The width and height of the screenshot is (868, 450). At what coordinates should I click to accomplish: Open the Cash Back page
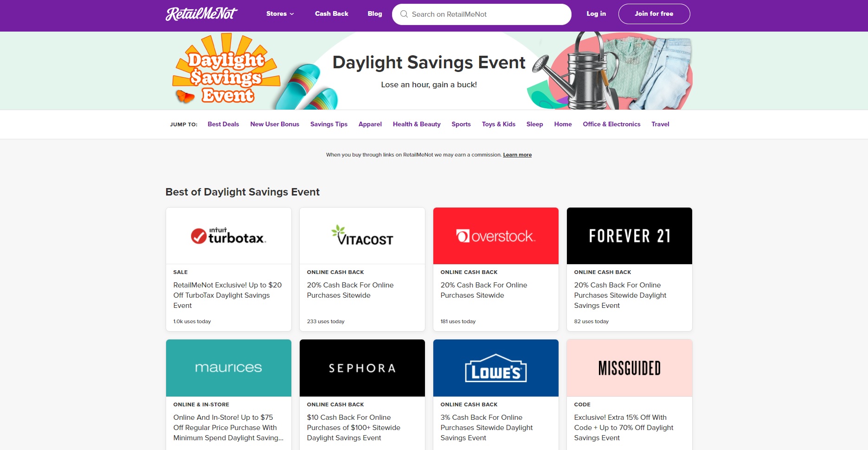(x=331, y=14)
